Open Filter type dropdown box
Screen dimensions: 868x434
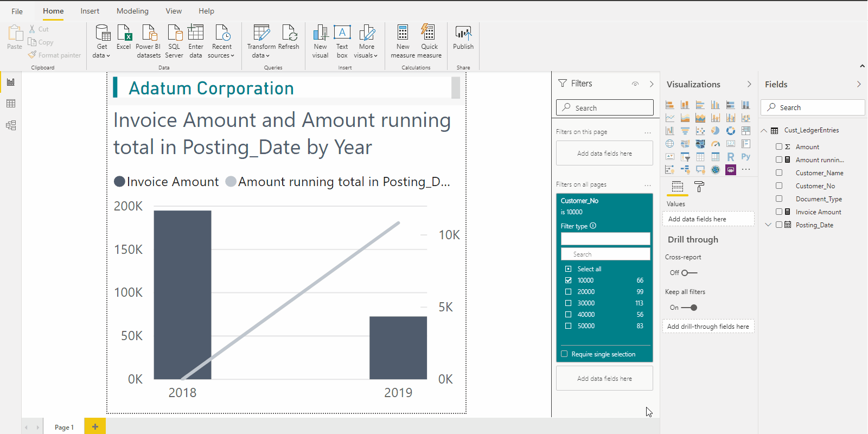tap(605, 239)
